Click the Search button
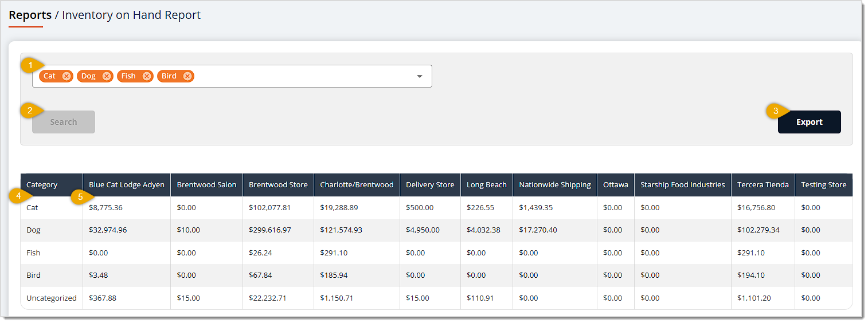The width and height of the screenshot is (868, 323). click(64, 122)
